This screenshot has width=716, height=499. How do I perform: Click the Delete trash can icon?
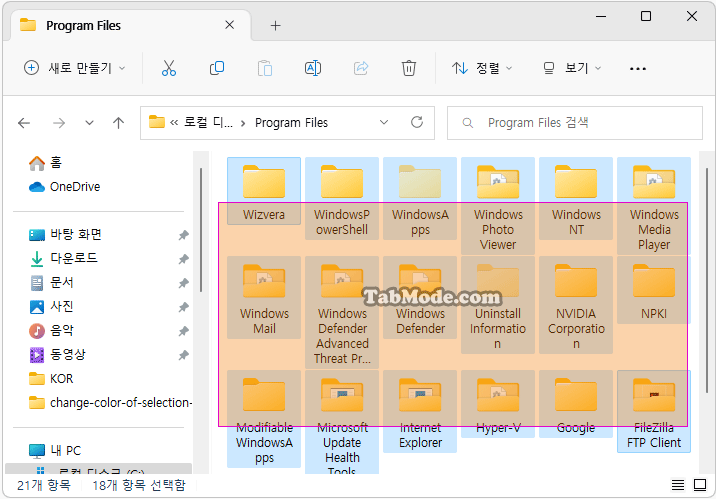tap(409, 68)
